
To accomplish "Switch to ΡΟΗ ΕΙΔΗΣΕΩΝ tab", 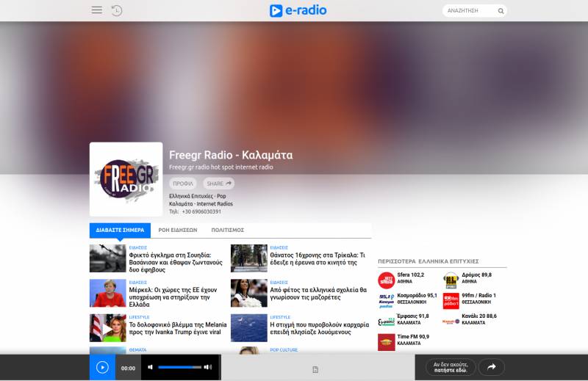I will pyautogui.click(x=178, y=230).
